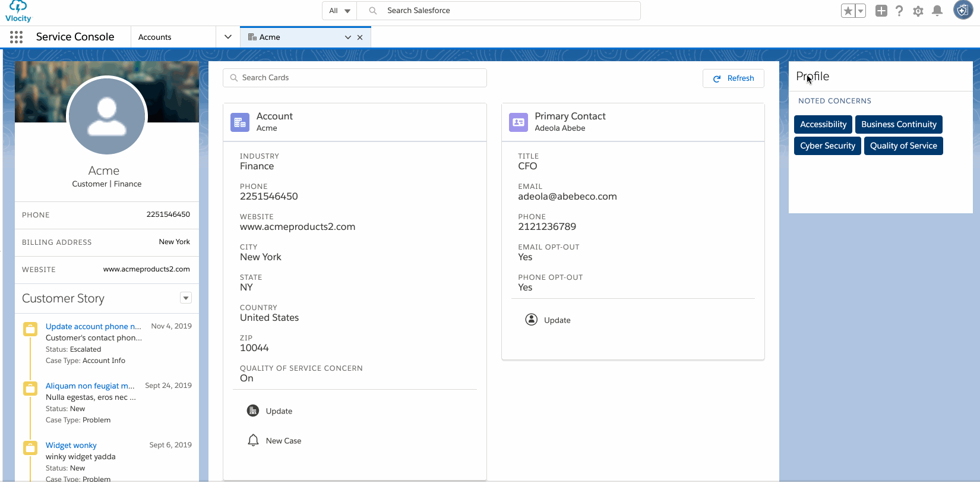Expand the Accounts navigation menu chevron
Viewport: 980px width, 483px height.
pos(228,37)
